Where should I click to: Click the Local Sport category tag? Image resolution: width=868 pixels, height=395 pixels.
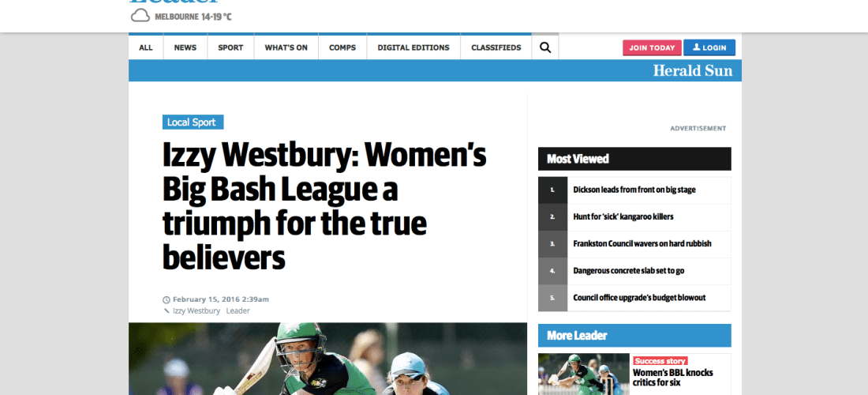pos(193,122)
